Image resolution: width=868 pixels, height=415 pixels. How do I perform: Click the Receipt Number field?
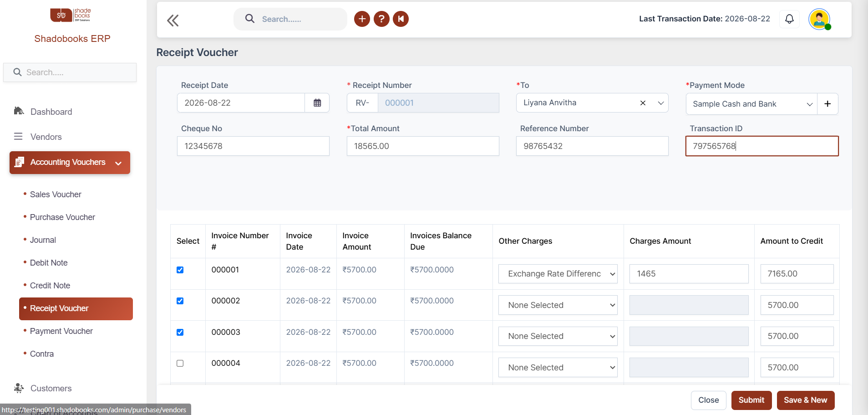[x=438, y=103]
